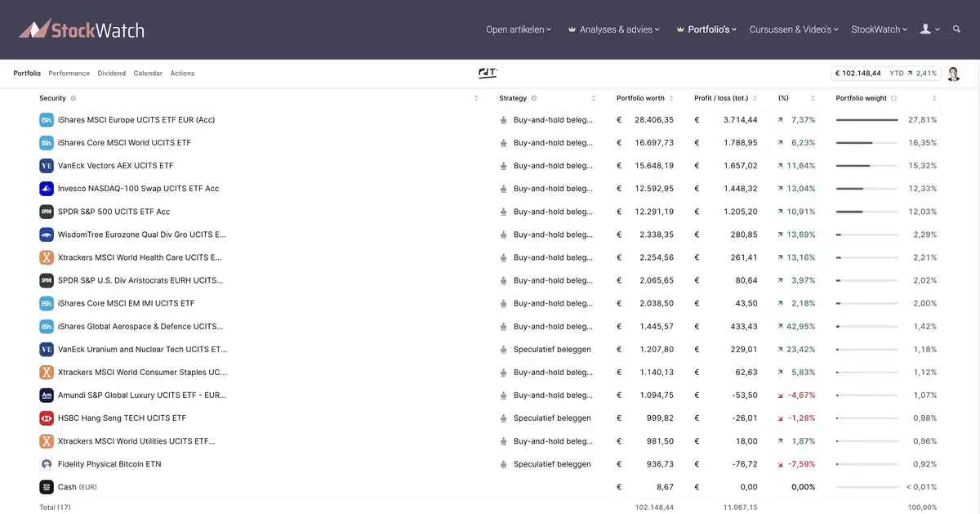
Task: Click the portfolio total value YTD button
Action: point(885,74)
